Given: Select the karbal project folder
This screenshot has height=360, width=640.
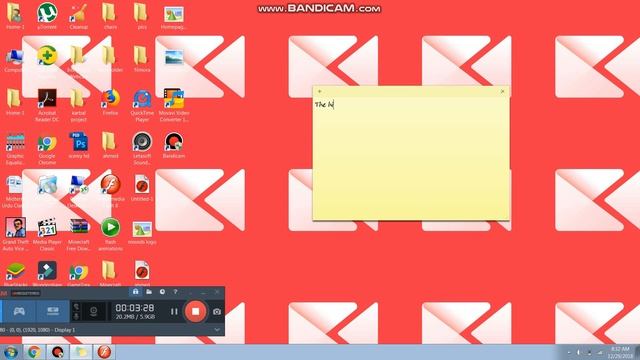Looking at the screenshot, I should point(78,105).
